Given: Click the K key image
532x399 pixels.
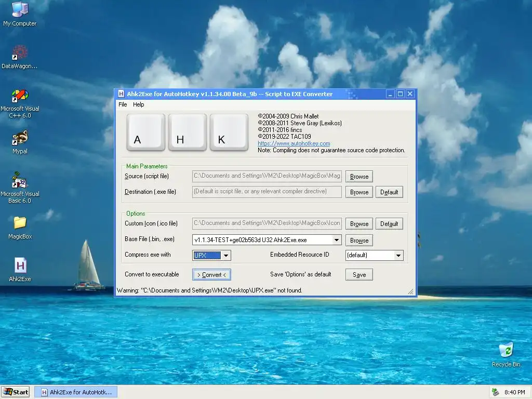Looking at the screenshot, I should point(229,132).
